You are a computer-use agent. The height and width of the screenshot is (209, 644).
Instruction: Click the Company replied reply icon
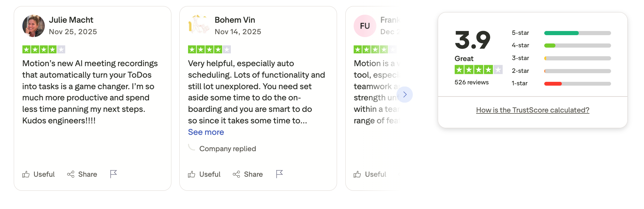[x=192, y=148]
